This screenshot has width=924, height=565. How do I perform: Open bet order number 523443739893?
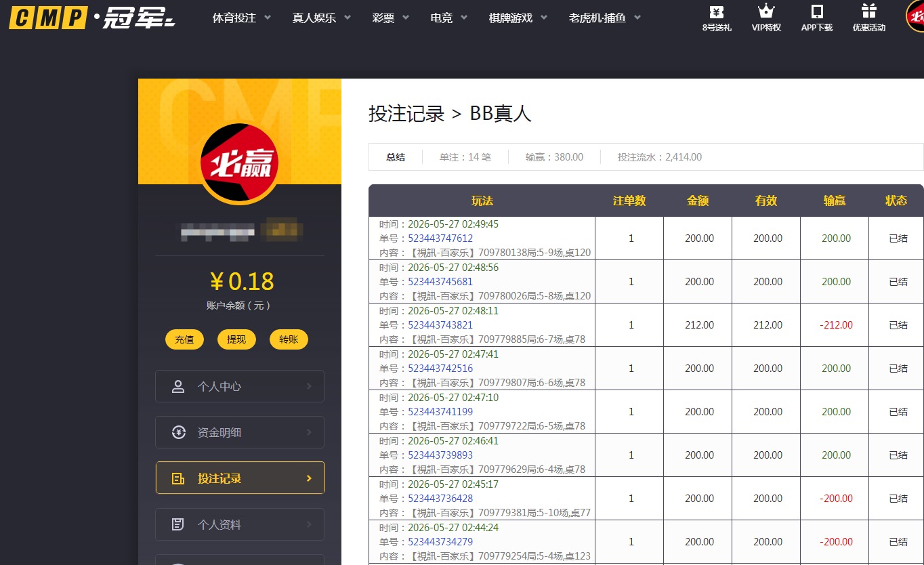point(440,455)
